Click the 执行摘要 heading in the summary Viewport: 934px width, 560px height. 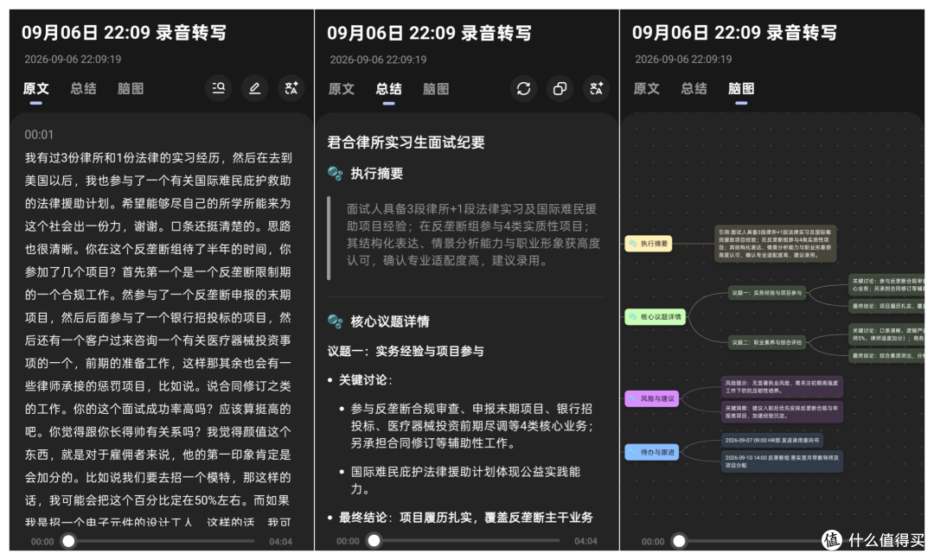click(376, 173)
